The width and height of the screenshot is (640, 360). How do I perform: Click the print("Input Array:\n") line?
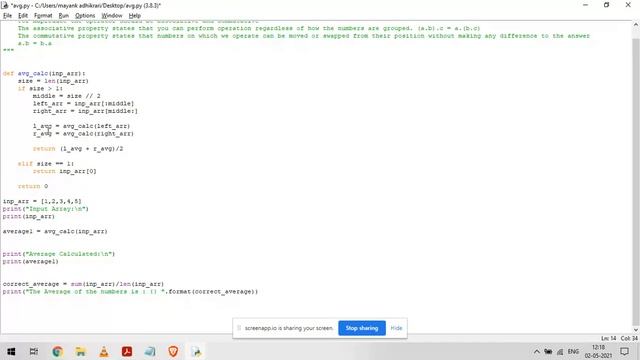(46, 209)
